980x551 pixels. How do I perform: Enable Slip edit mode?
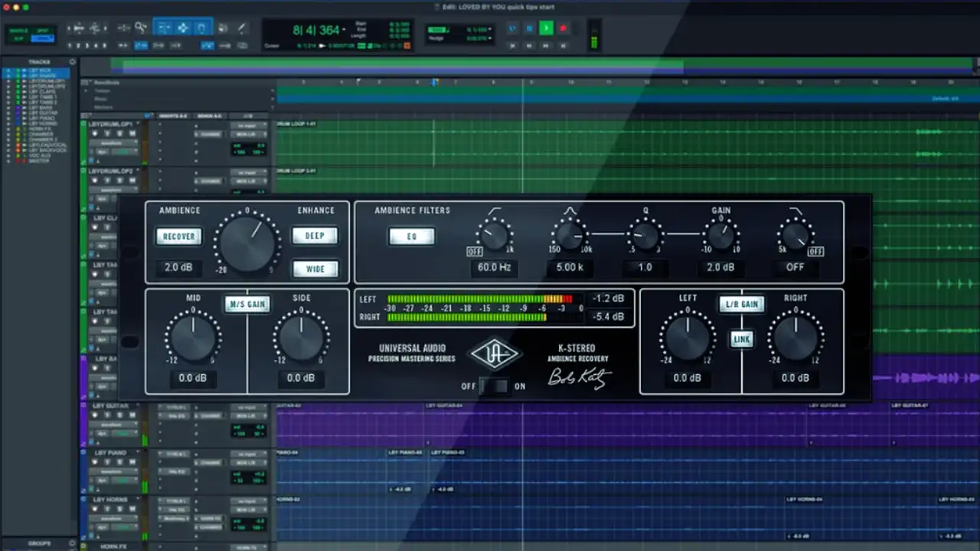[x=18, y=39]
